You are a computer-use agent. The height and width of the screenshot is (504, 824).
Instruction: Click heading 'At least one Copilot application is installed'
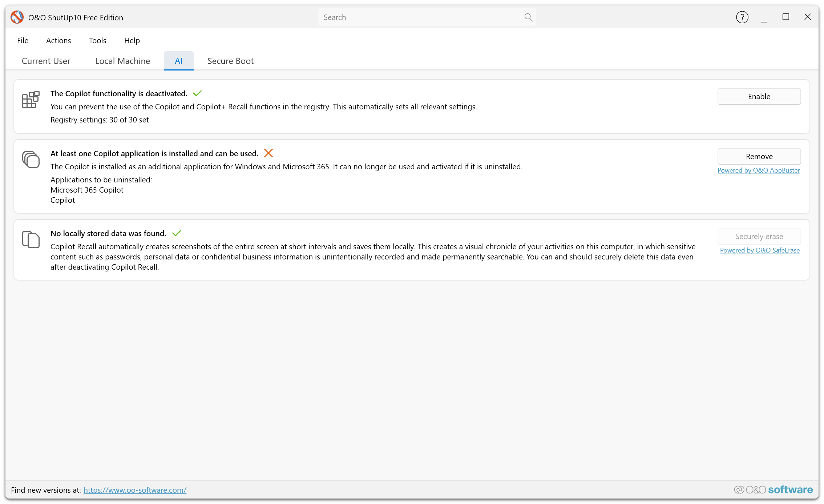154,153
